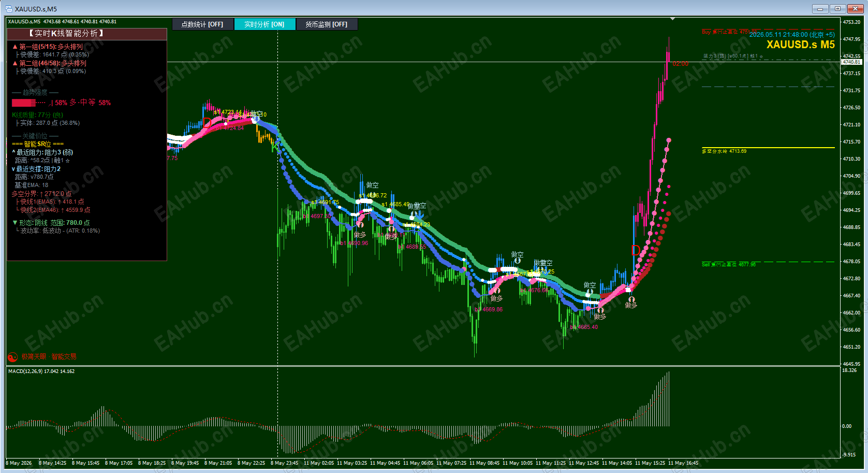The width and height of the screenshot is (868, 473).
Task: Click 快线2(EMA46): ↑ 4559.9 点 line
Action: click(53, 210)
